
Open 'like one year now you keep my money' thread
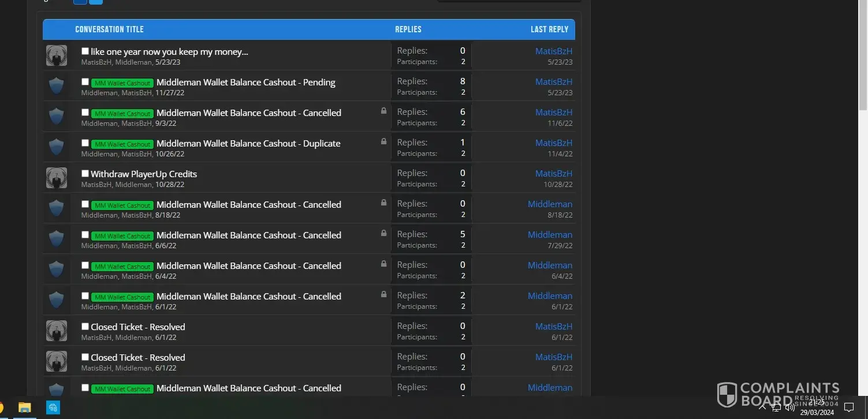pyautogui.click(x=169, y=51)
